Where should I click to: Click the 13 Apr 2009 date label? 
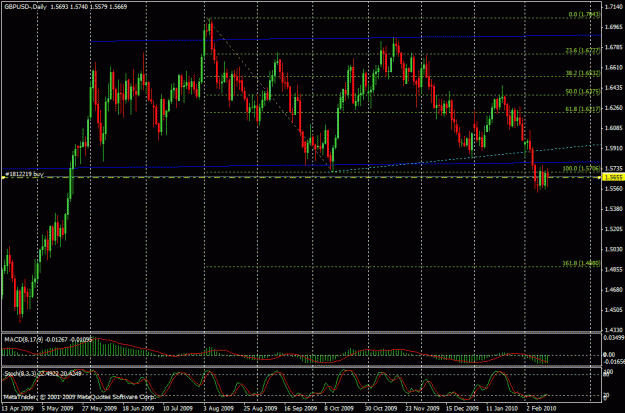(x=17, y=409)
